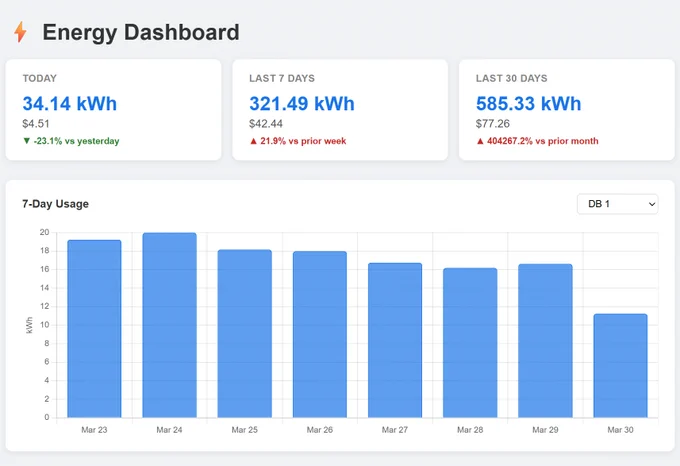The height and width of the screenshot is (466, 680).
Task: Click the 21.9% vs prior week indicator
Action: pyautogui.click(x=298, y=141)
